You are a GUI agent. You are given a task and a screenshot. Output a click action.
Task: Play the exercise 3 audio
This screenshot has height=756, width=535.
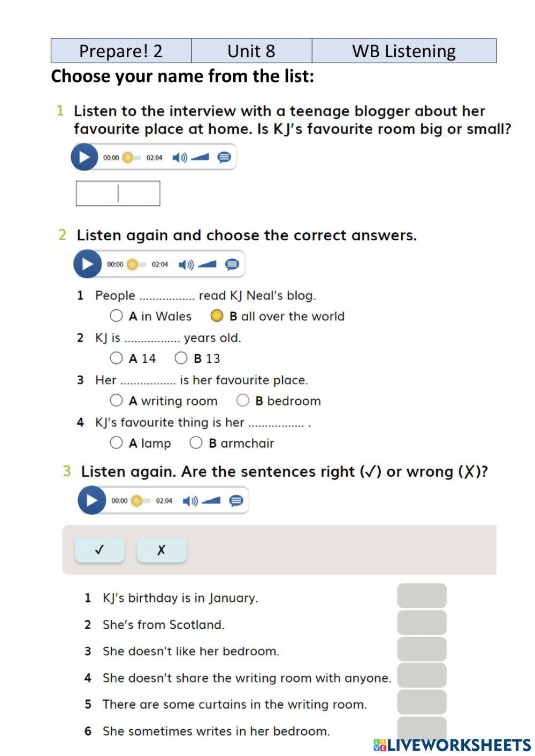tap(92, 500)
